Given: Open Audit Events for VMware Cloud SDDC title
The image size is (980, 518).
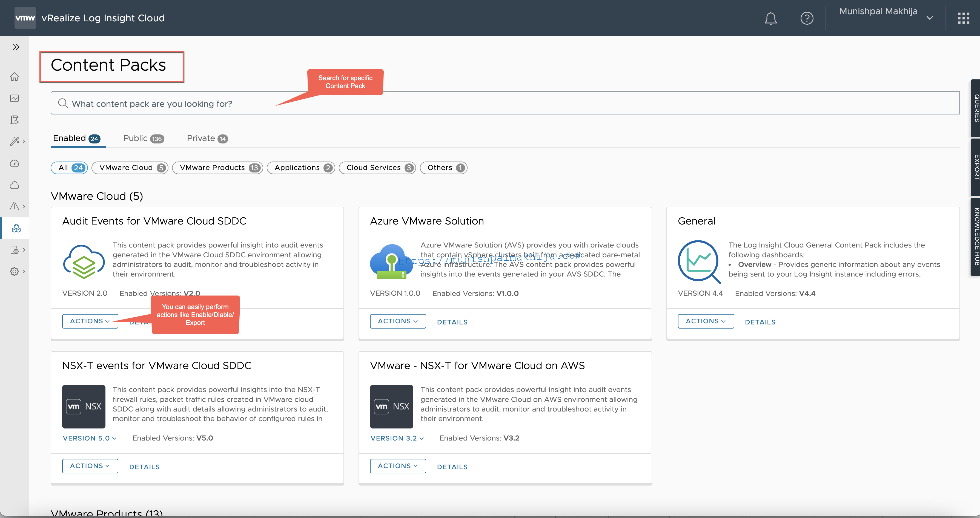Looking at the screenshot, I should tap(154, 221).
